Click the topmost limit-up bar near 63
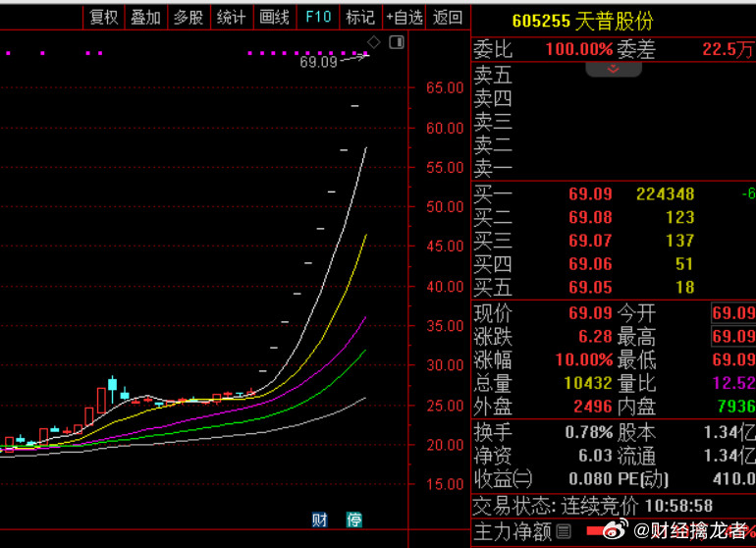Screen dimensions: 756x548 point(354,106)
